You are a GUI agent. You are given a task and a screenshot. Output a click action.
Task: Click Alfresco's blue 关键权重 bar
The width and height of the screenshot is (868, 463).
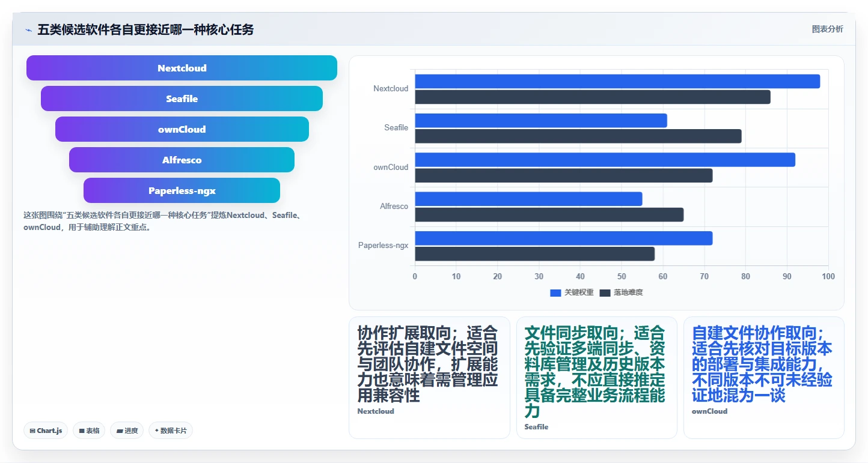(x=528, y=199)
